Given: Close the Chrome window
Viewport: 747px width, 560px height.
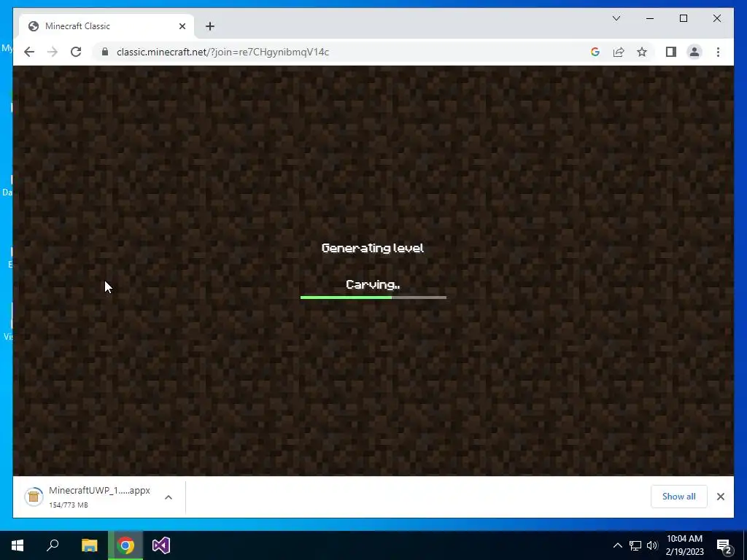Looking at the screenshot, I should (716, 18).
